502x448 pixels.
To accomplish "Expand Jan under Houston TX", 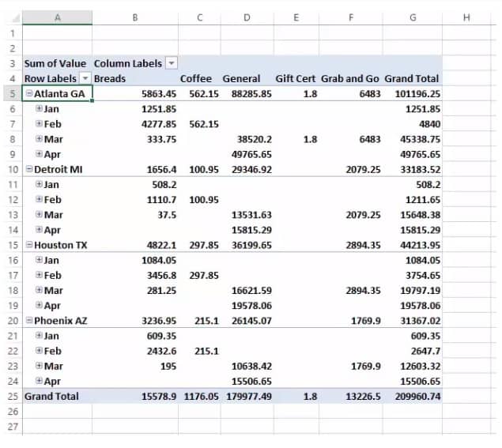I will [39, 259].
